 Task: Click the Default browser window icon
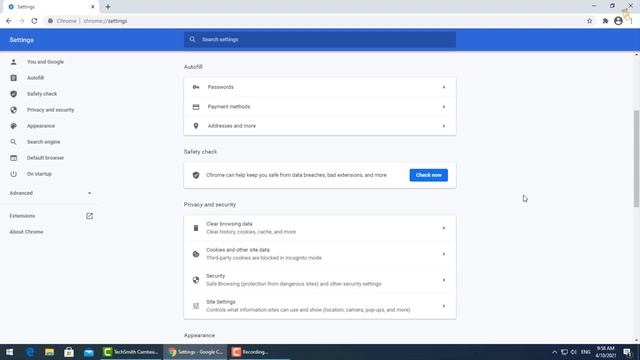pos(13,158)
